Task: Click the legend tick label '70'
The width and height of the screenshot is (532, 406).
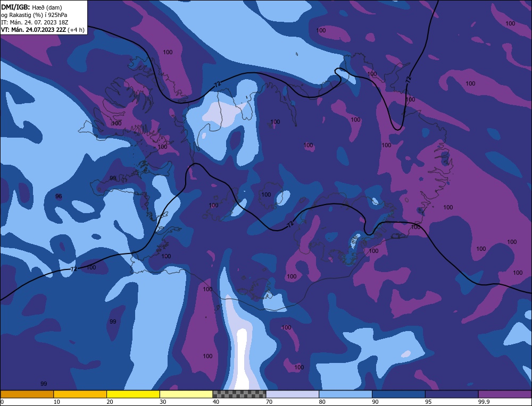Action: pyautogui.click(x=269, y=402)
